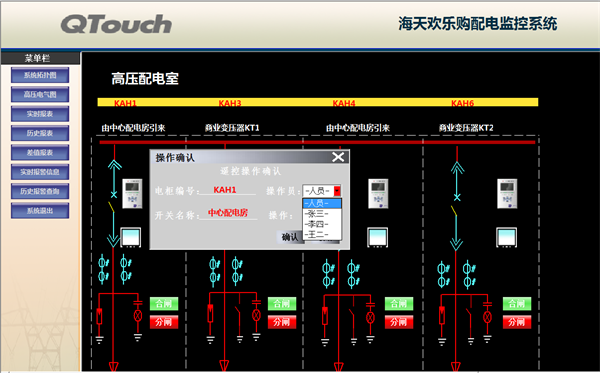Screen dimensions: 600x373
Task: Click the KAH4 label on yellow bar
Action: [x=344, y=103]
